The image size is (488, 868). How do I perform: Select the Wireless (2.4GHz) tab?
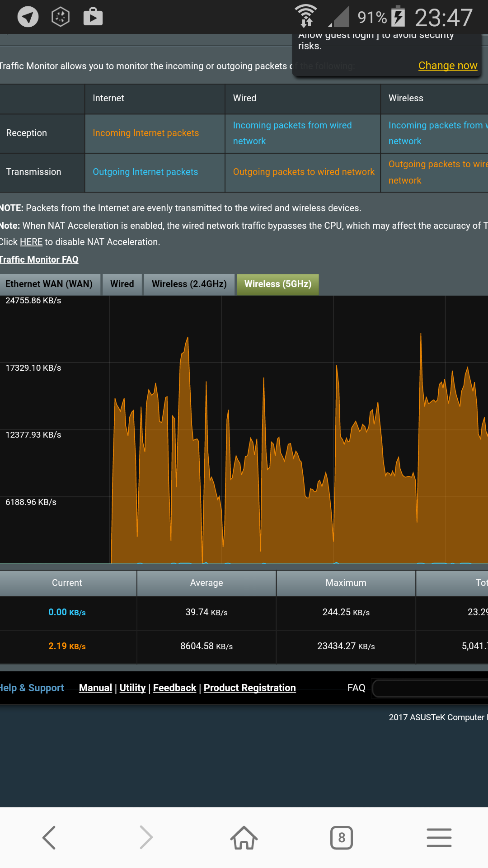189,284
